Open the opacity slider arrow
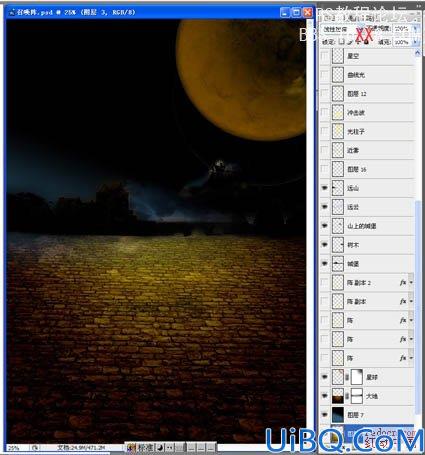Viewport: 425px width, 455px height. point(415,29)
